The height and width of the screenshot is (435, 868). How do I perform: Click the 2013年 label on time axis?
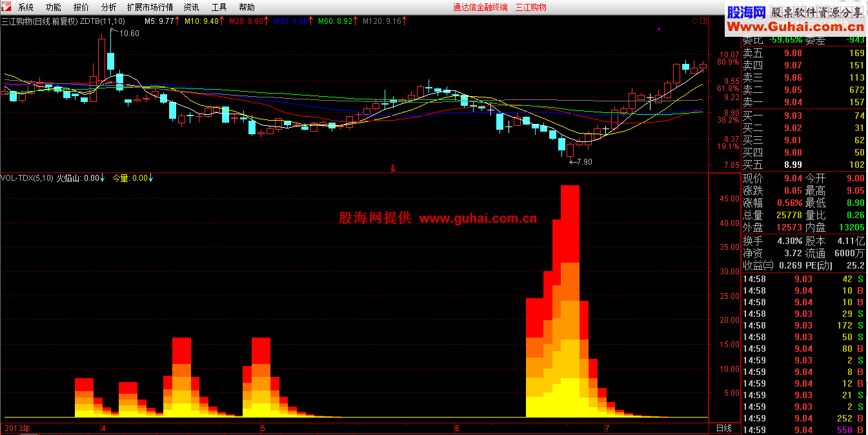(x=17, y=429)
